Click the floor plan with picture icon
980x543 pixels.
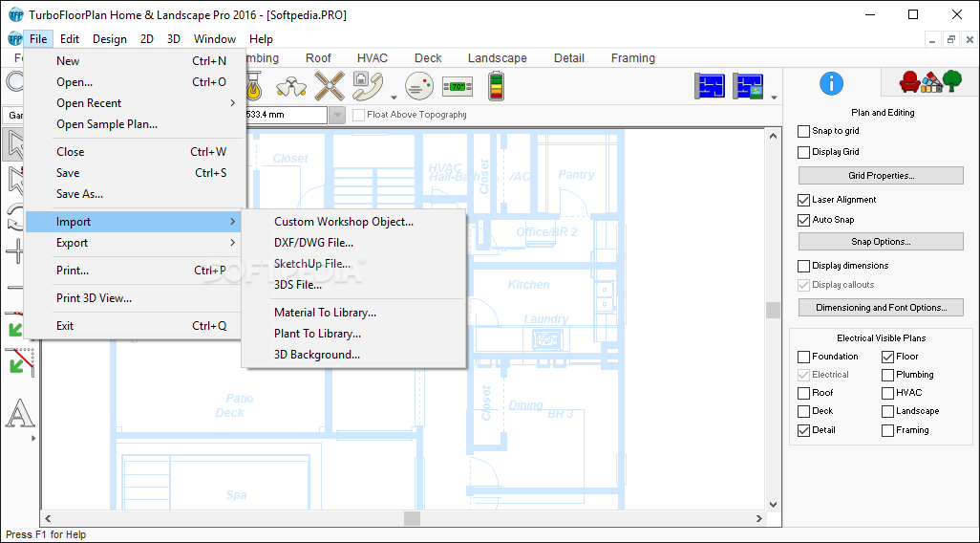point(748,86)
